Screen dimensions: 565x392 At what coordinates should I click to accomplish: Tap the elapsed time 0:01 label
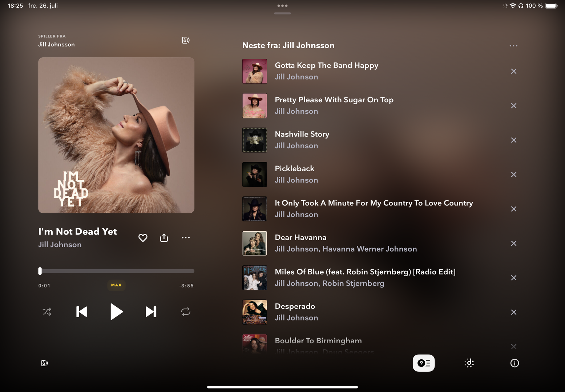pyautogui.click(x=44, y=286)
